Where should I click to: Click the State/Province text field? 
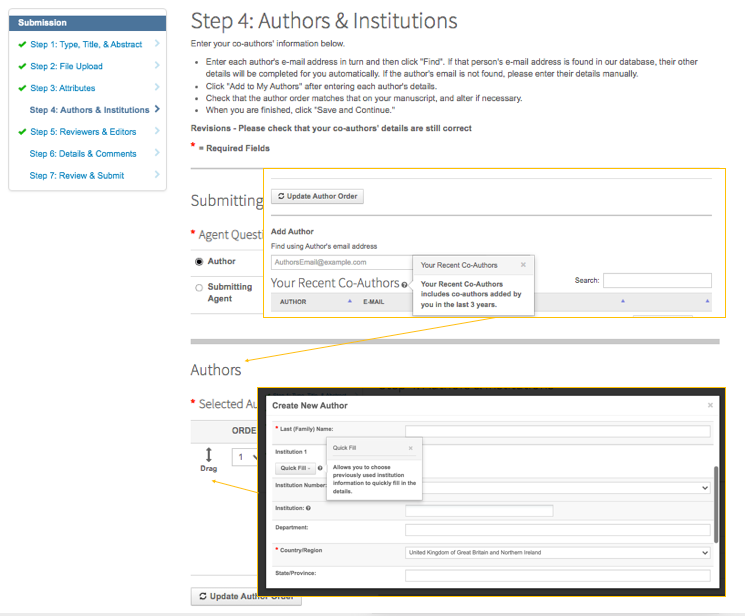click(x=558, y=576)
